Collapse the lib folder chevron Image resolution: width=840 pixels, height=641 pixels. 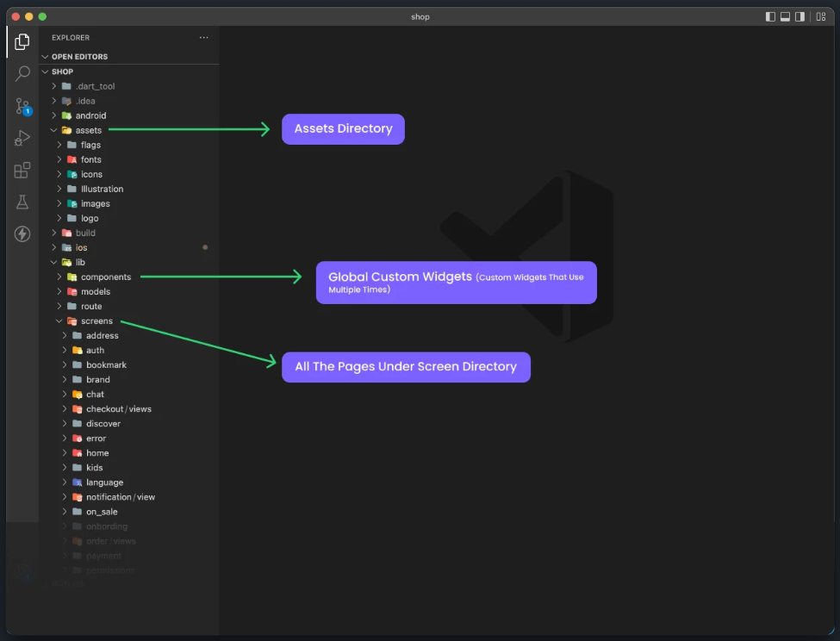pos(53,263)
